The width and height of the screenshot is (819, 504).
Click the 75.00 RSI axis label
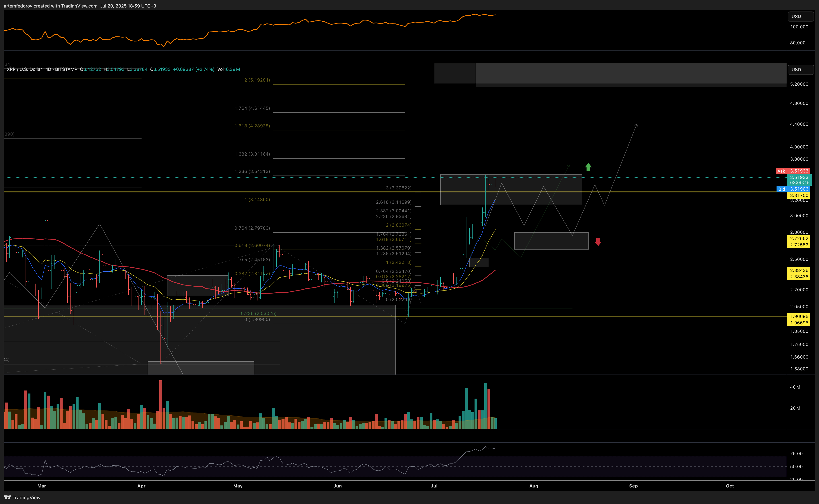coord(796,454)
